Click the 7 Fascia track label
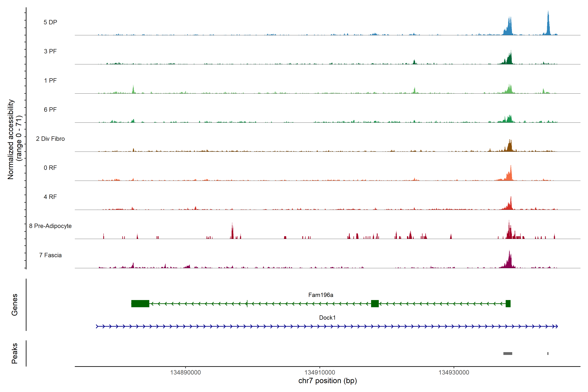The width and height of the screenshot is (588, 392). 50,255
